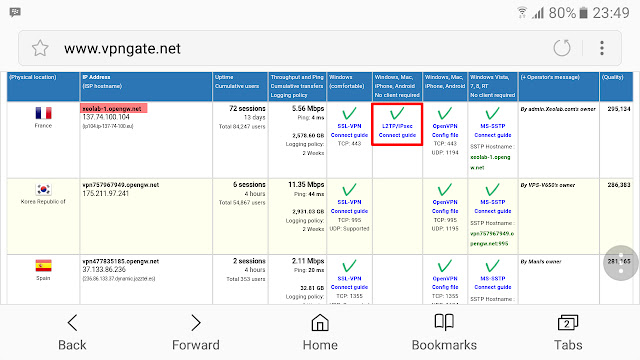This screenshot has height=360, width=640.
Task: Select hostname vpn477835185.opengw.net
Action: [121, 261]
